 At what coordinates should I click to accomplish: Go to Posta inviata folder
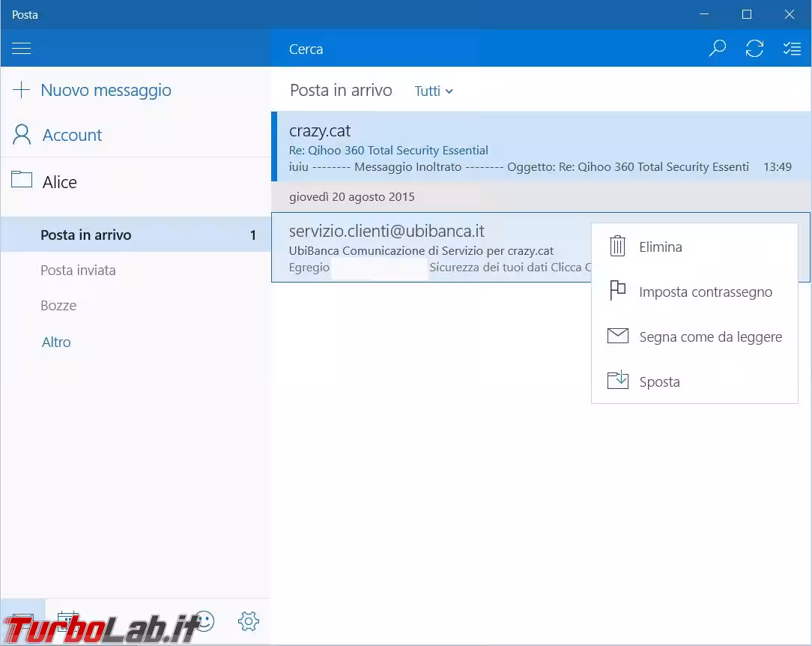tap(78, 271)
